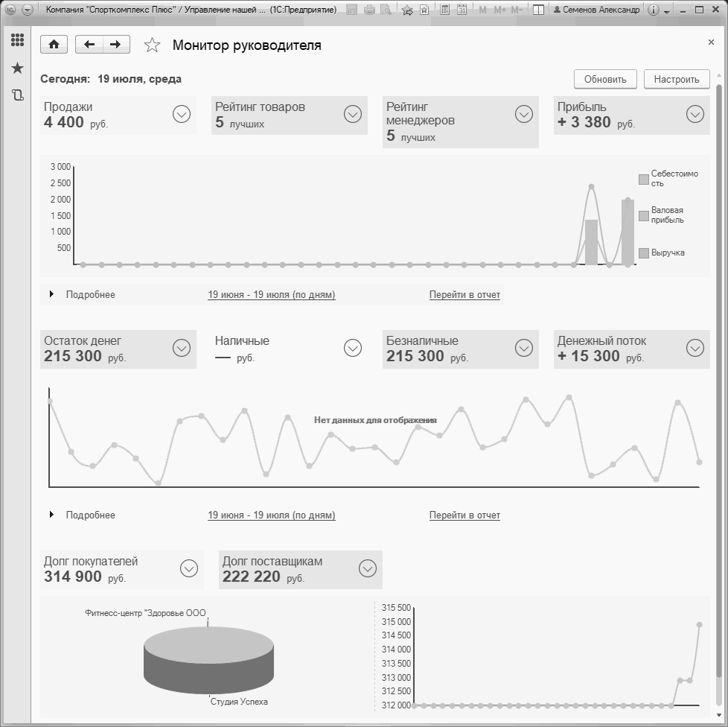
Task: Navigate back with the left arrow
Action: (x=89, y=45)
